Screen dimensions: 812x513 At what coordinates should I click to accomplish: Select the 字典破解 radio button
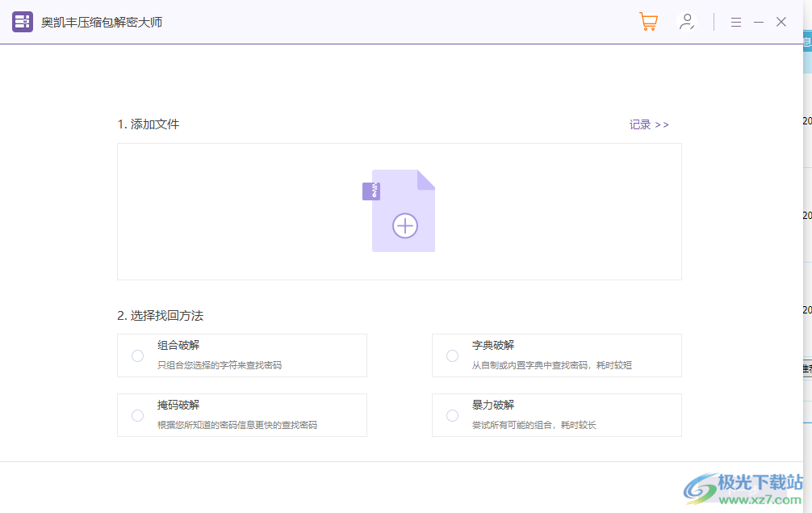452,355
